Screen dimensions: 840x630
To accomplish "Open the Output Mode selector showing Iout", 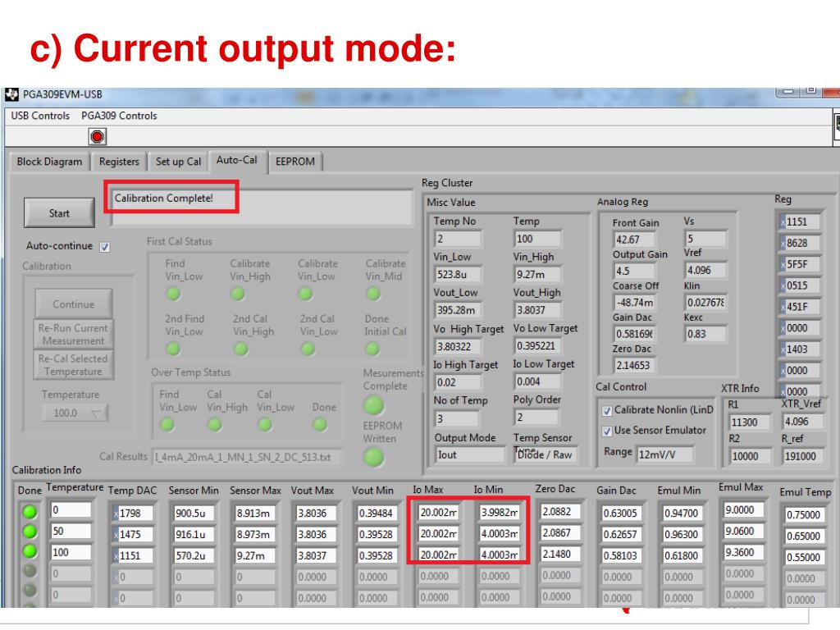I will point(469,454).
